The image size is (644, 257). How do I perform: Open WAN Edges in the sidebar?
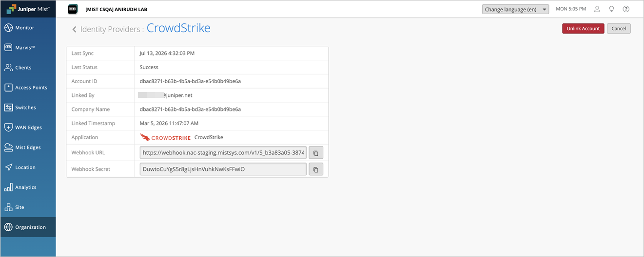point(28,128)
